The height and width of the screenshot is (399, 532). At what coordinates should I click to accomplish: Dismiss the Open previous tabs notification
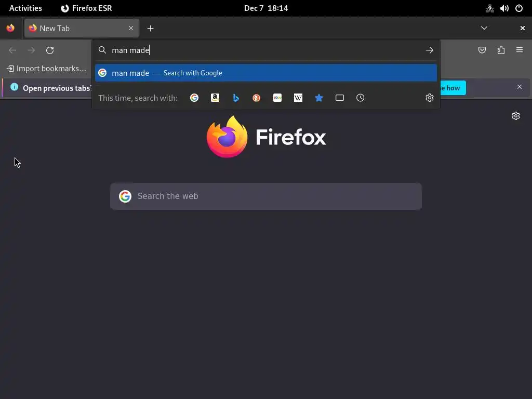(x=520, y=87)
